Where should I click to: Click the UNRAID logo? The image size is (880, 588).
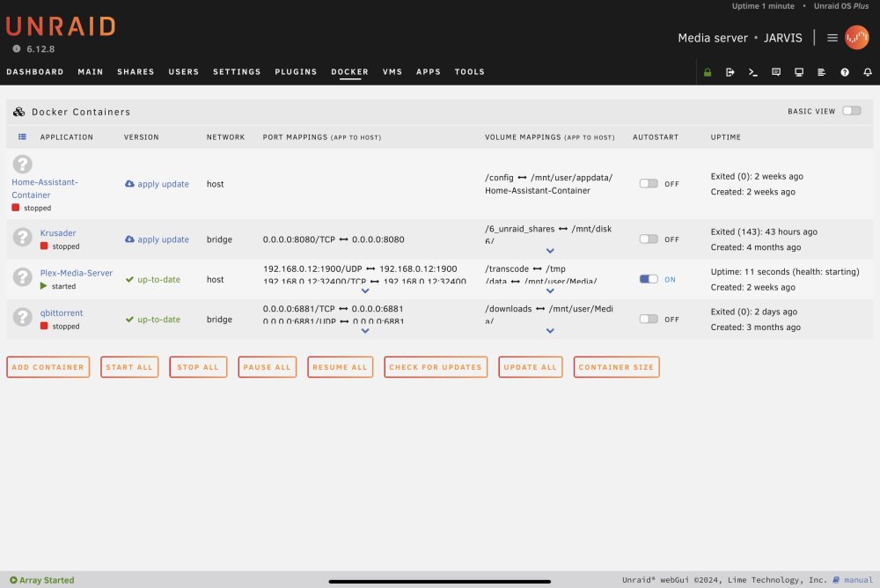click(x=61, y=26)
